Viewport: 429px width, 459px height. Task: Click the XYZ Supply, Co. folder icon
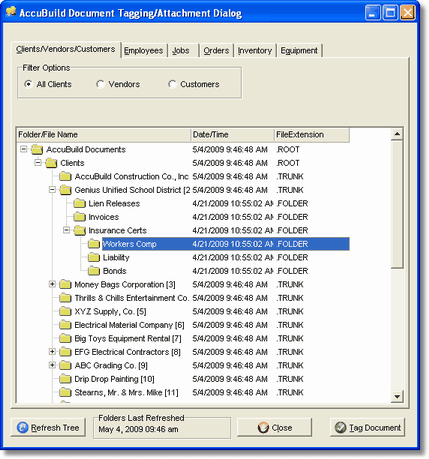65,312
